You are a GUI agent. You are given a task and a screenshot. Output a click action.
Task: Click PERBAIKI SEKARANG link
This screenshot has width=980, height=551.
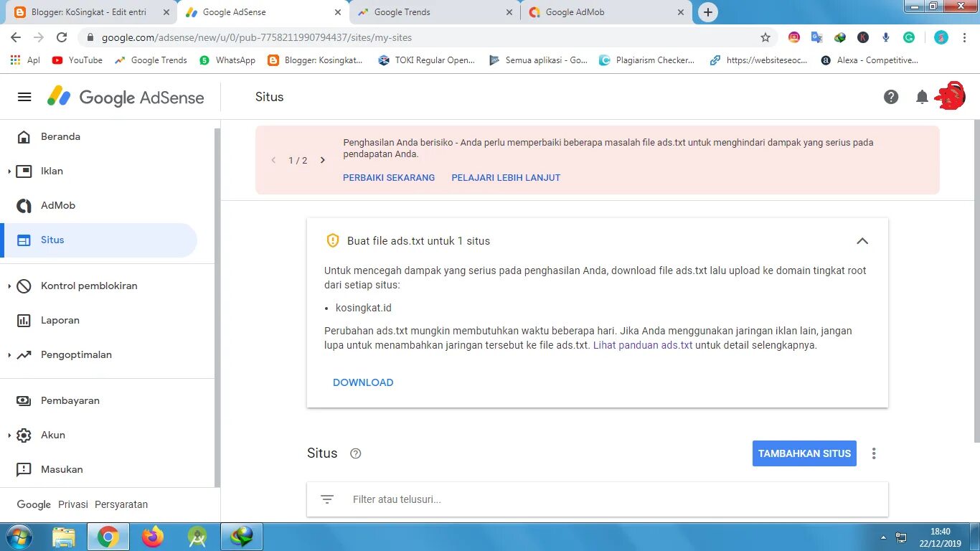click(389, 177)
